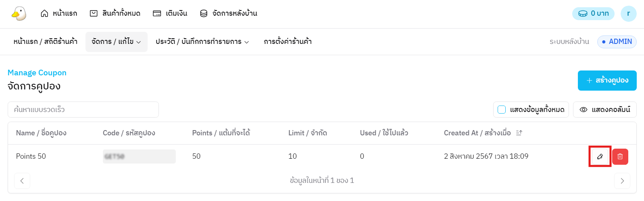Focus the ค้นหาแบบรวดเร็ว search field

tap(83, 110)
